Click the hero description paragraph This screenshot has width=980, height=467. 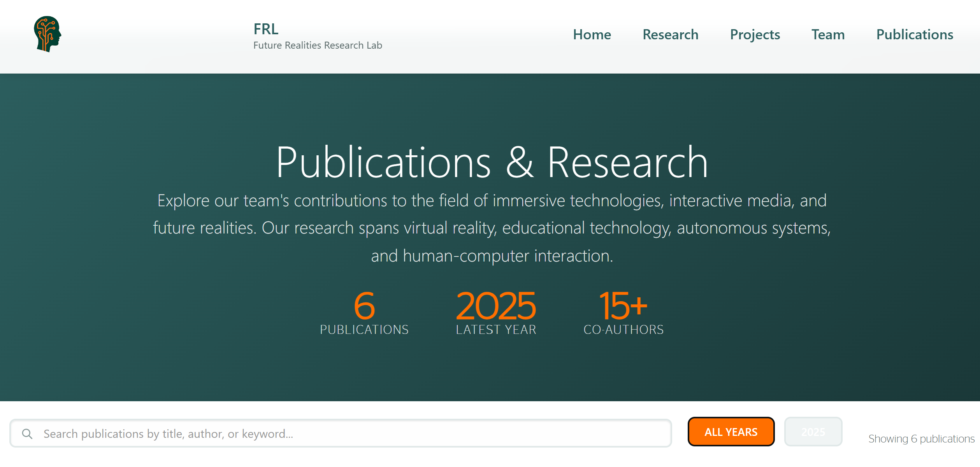(x=492, y=228)
